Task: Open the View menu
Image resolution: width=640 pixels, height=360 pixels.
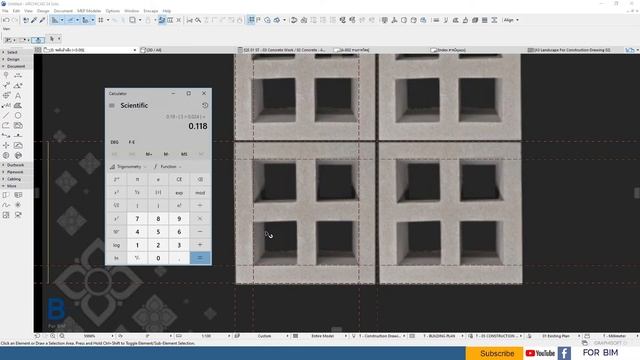Action: (28, 11)
